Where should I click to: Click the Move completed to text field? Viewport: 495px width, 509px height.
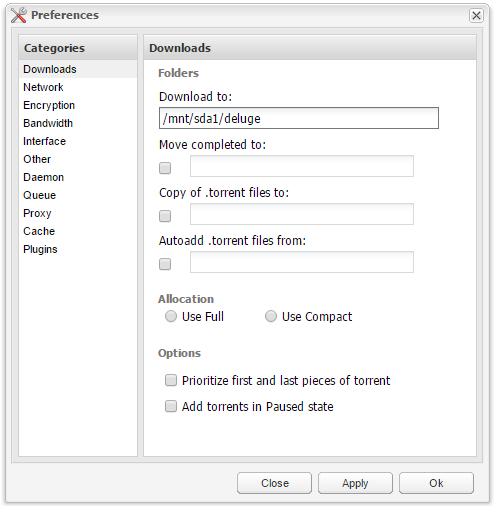[302, 166]
